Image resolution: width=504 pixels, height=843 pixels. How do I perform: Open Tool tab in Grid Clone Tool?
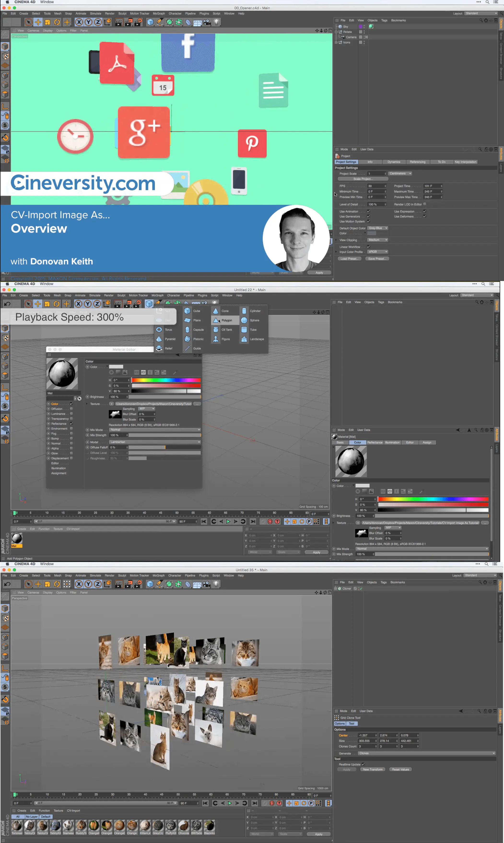click(x=352, y=724)
